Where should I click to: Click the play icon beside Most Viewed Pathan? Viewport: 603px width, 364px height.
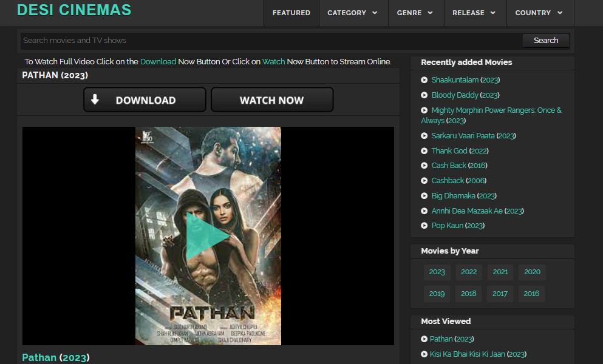click(424, 339)
